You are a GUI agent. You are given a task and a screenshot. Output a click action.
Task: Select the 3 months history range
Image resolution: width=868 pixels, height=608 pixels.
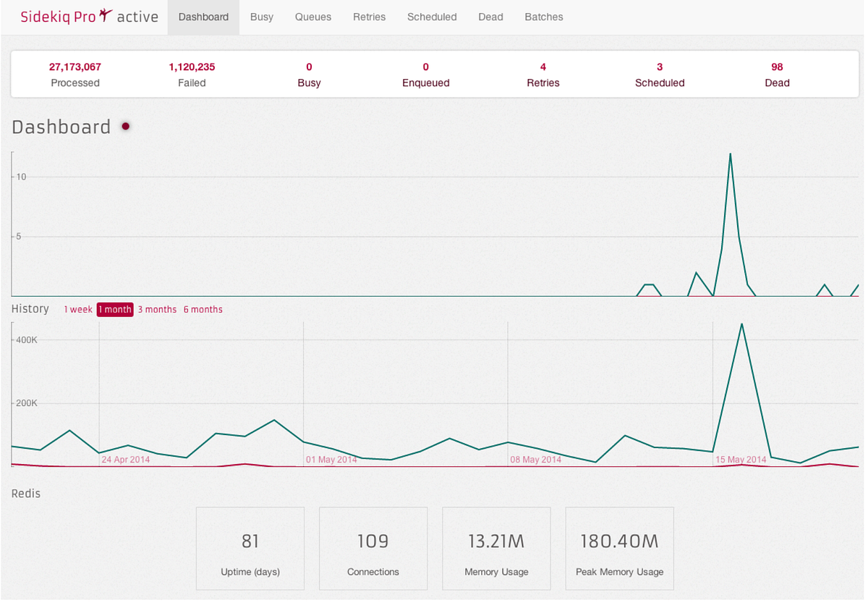[x=157, y=309]
